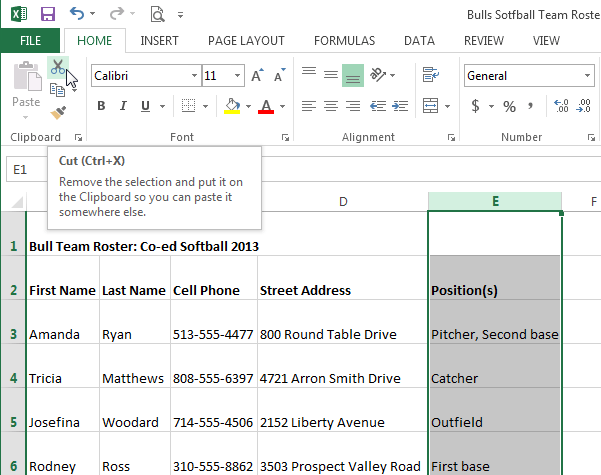
Task: Open the Calibri font name dropdown
Action: [193, 76]
